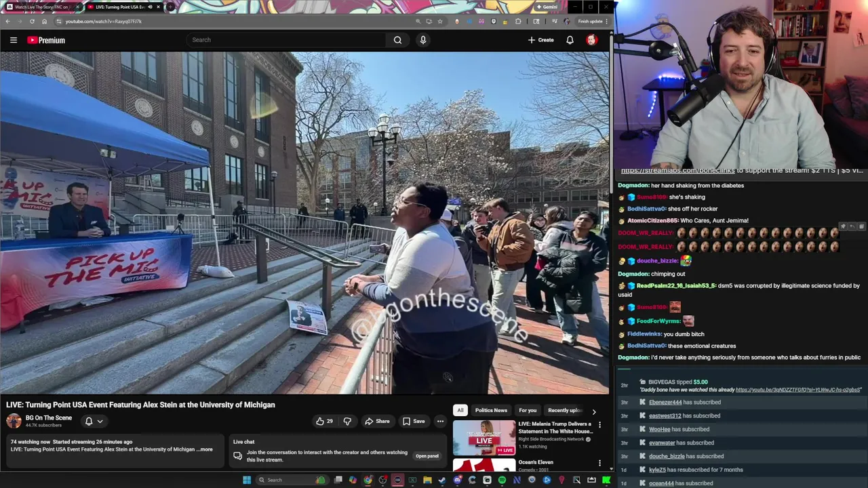Click the Create button on YouTube
The height and width of the screenshot is (488, 868).
[x=541, y=40]
